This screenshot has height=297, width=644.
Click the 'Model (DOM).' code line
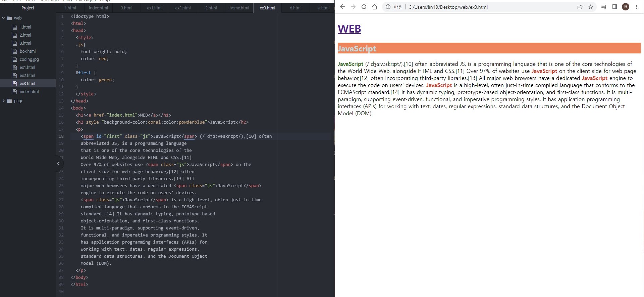point(96,263)
